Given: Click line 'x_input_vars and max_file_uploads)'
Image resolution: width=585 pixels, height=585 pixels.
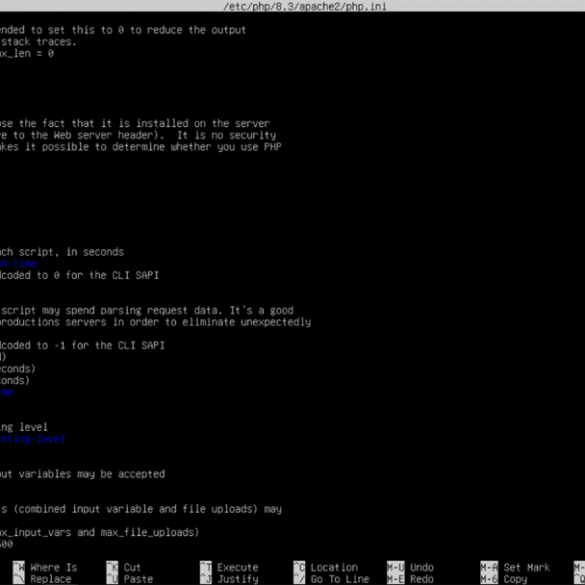Looking at the screenshot, I should [x=100, y=532].
